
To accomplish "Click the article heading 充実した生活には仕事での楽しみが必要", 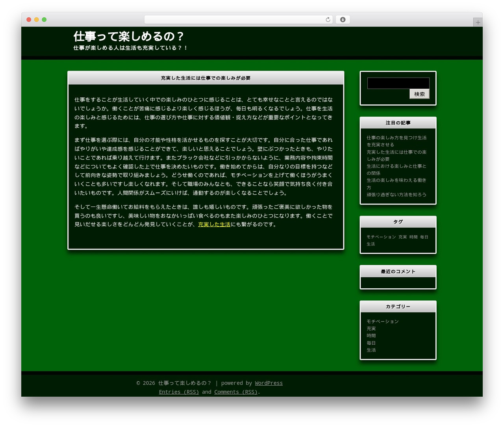I will (206, 78).
